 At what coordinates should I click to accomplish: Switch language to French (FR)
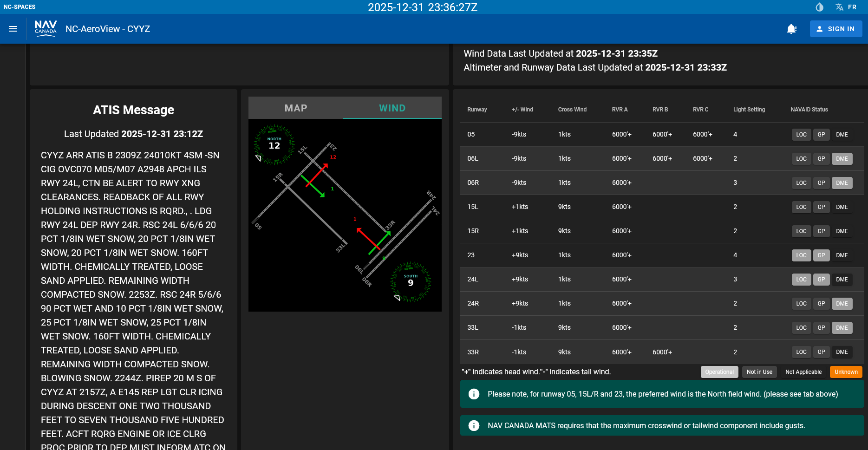846,7
